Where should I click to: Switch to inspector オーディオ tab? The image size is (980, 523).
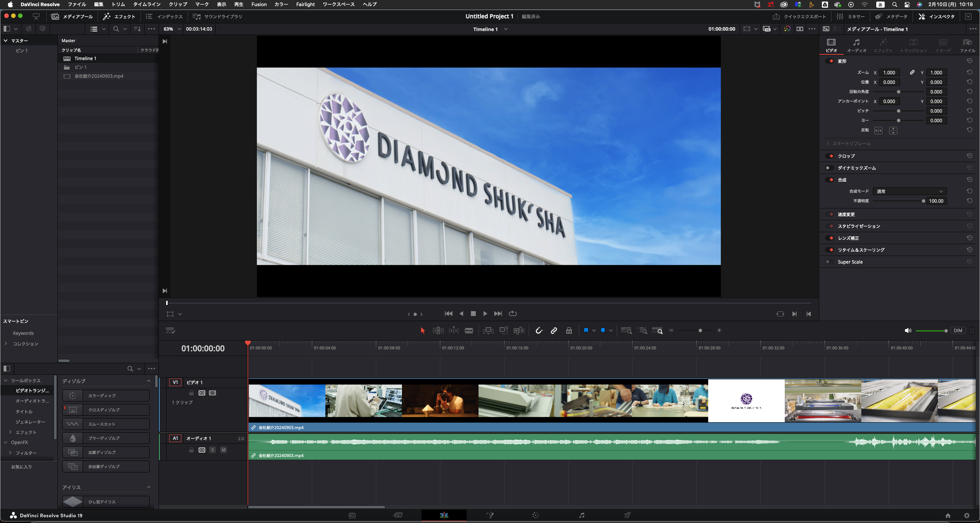click(857, 46)
